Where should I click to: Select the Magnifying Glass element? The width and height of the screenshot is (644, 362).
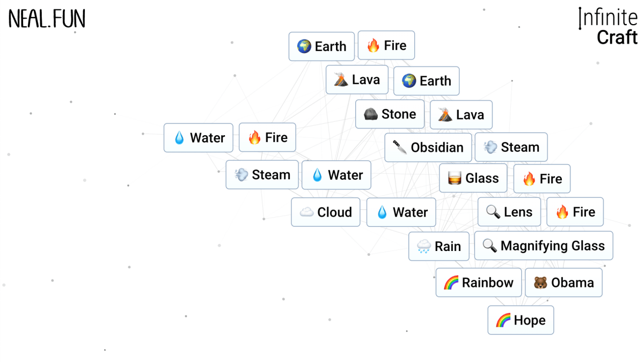pos(544,246)
